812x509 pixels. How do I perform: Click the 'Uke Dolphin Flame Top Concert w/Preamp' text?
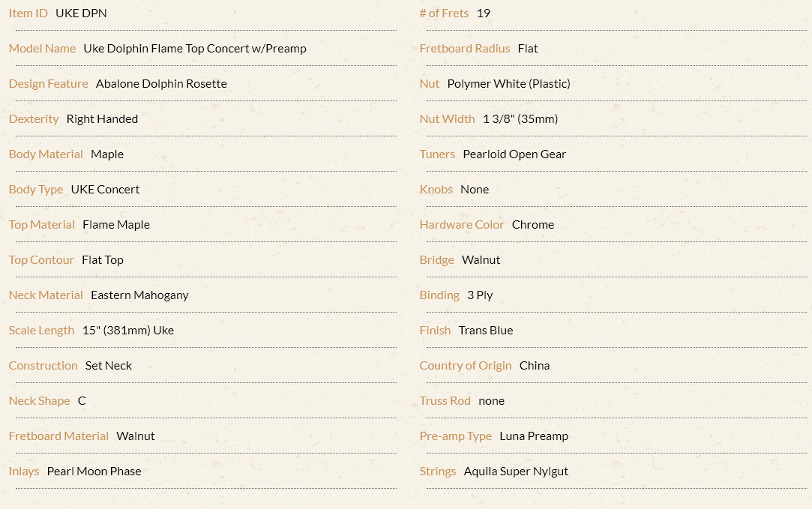pos(195,49)
